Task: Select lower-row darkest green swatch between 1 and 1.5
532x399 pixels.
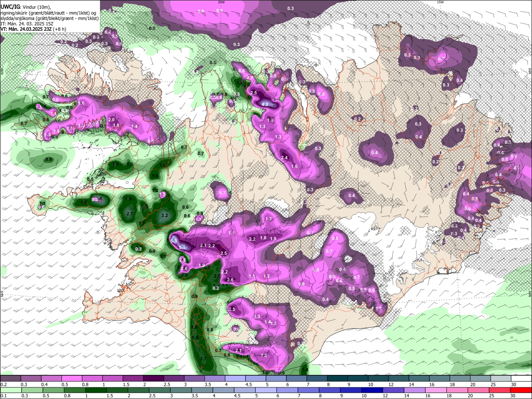Action: (x=96, y=390)
